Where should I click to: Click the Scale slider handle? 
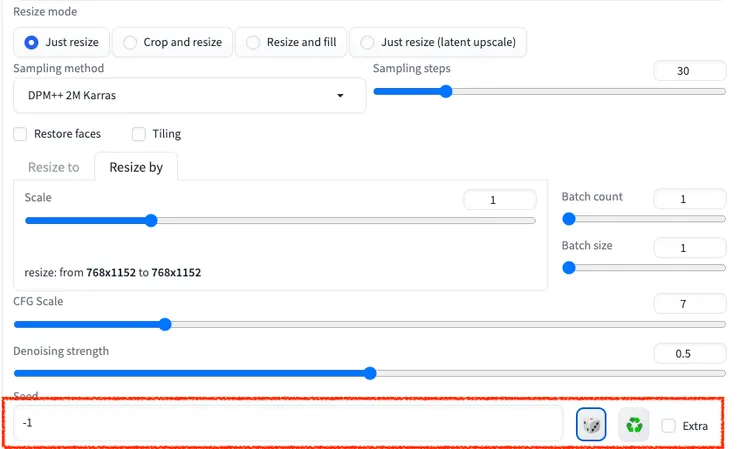click(x=151, y=220)
